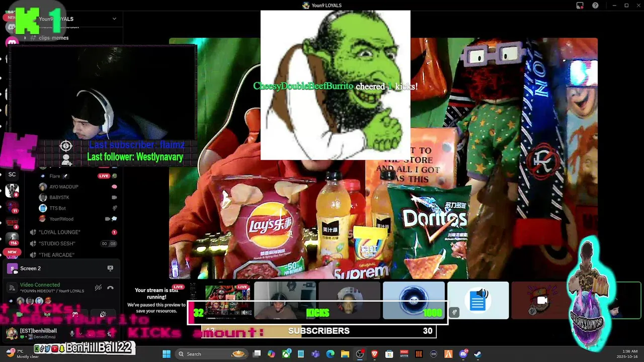Open File Explorer from taskbar
The height and width of the screenshot is (362, 644).
[345, 354]
